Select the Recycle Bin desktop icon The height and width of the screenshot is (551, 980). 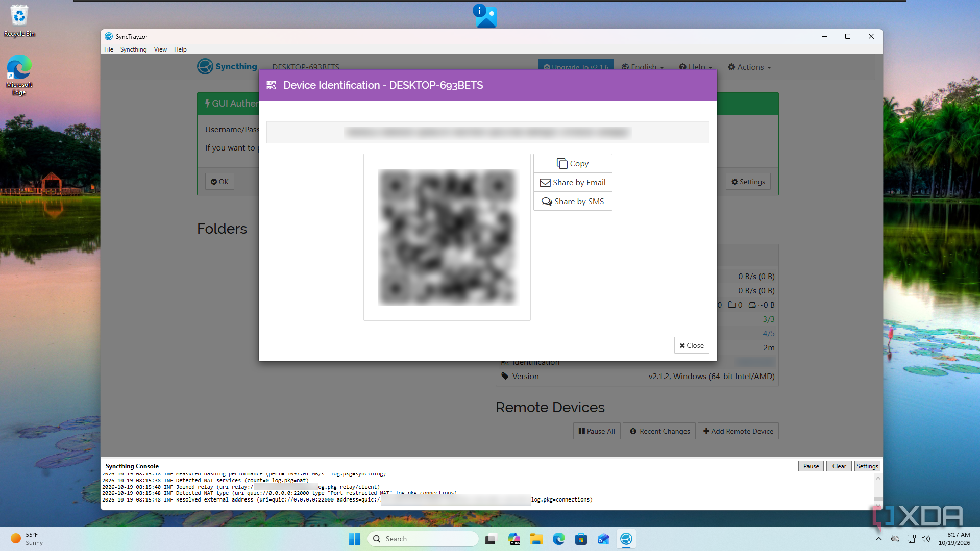pos(19,21)
